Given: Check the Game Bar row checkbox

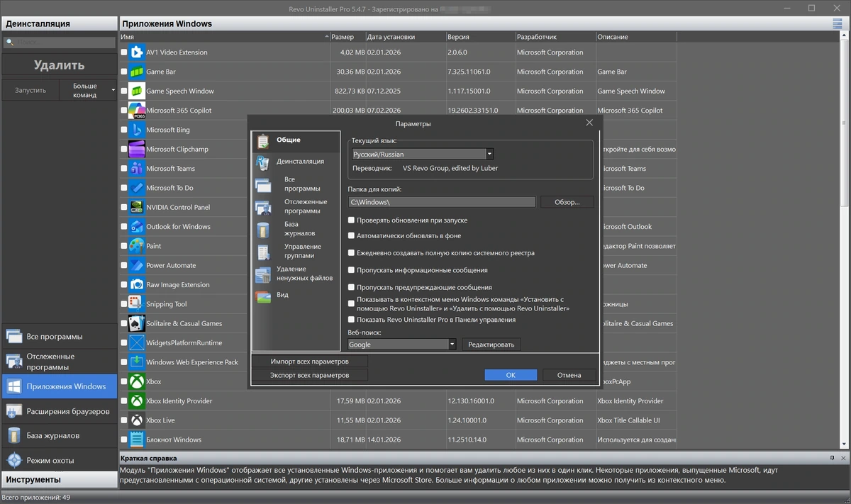Looking at the screenshot, I should click(x=124, y=72).
